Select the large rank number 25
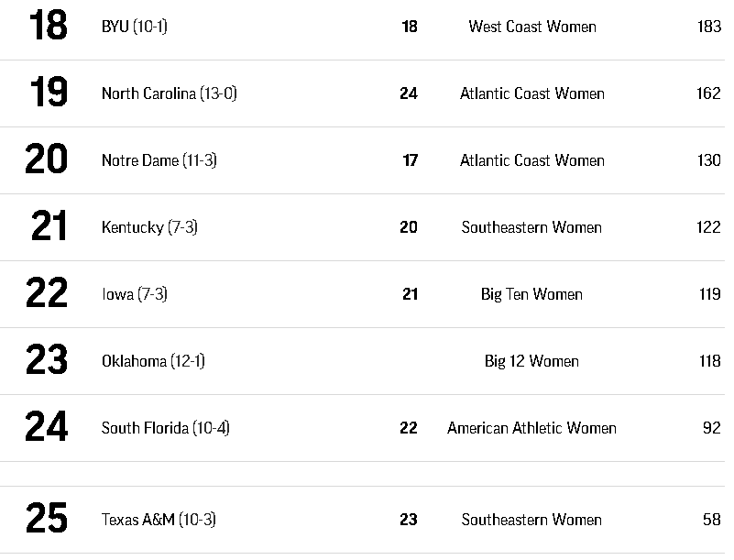 tap(47, 520)
